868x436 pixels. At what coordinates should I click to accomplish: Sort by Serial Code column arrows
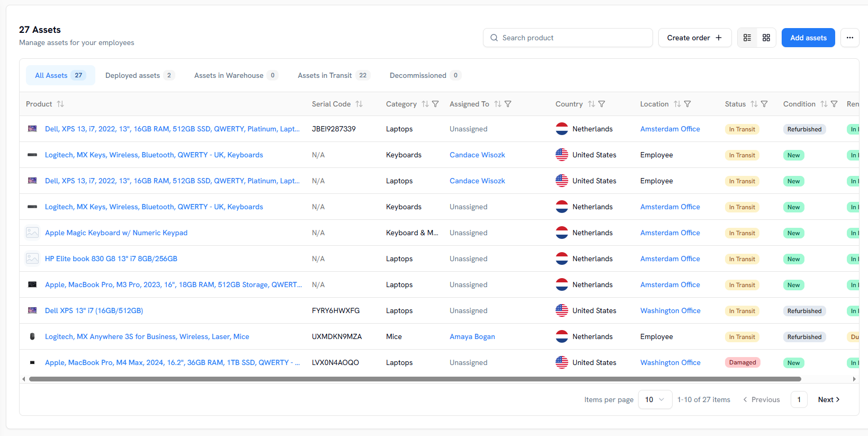point(359,104)
